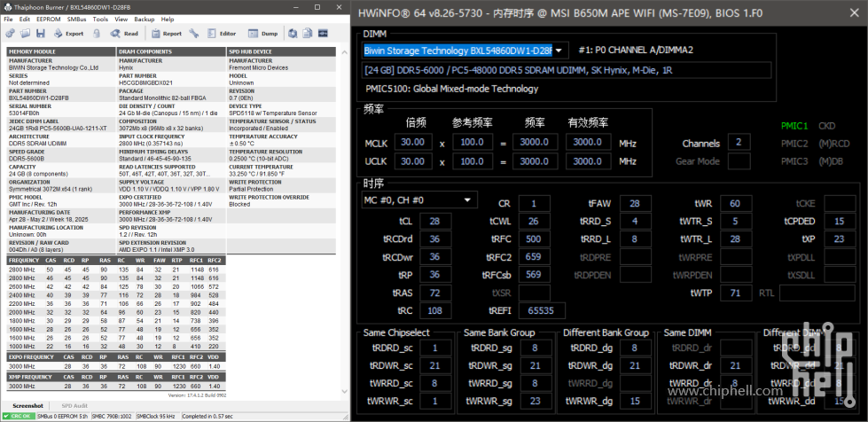This screenshot has width=868, height=422.
Task: Switch to the Screenshot tab
Action: [x=27, y=405]
